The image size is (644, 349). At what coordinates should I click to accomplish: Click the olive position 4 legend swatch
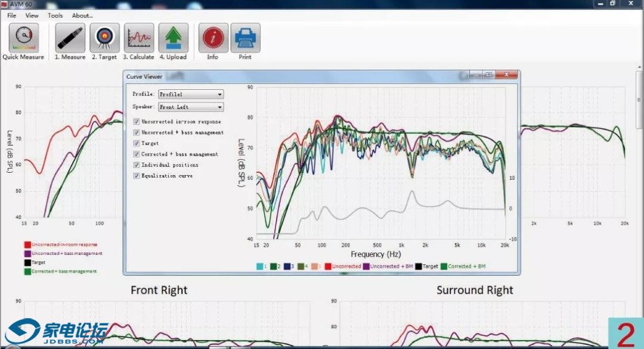click(x=301, y=267)
